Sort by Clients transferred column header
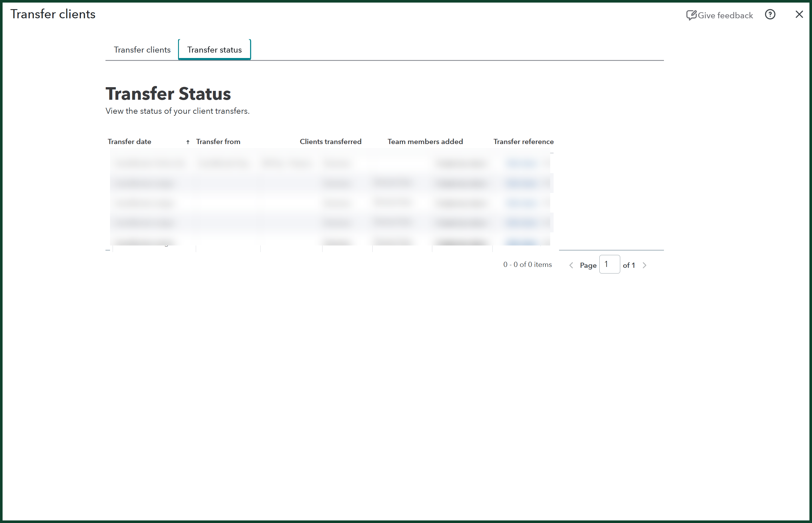The width and height of the screenshot is (812, 523). pyautogui.click(x=330, y=142)
